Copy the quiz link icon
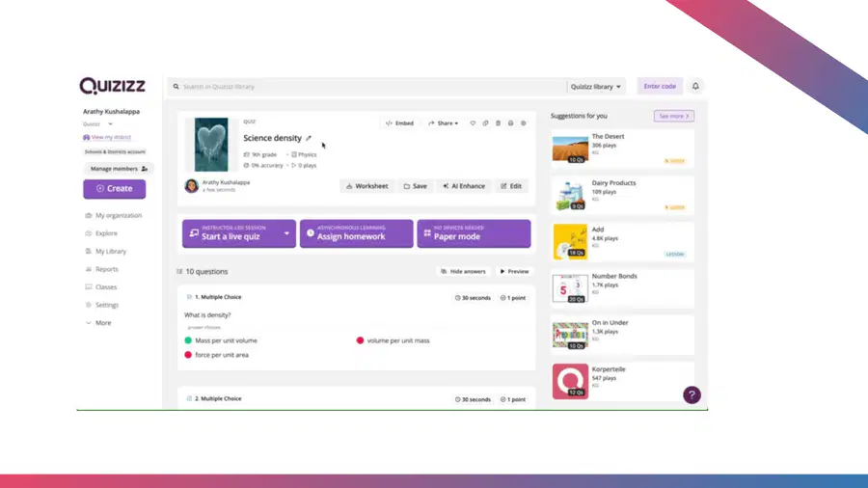868x488 pixels. pos(485,123)
